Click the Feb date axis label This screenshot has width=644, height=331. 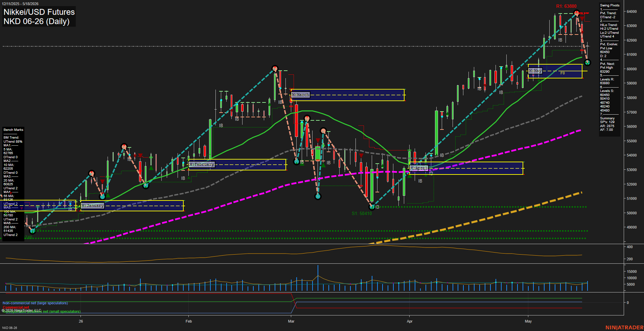pyautogui.click(x=189, y=321)
